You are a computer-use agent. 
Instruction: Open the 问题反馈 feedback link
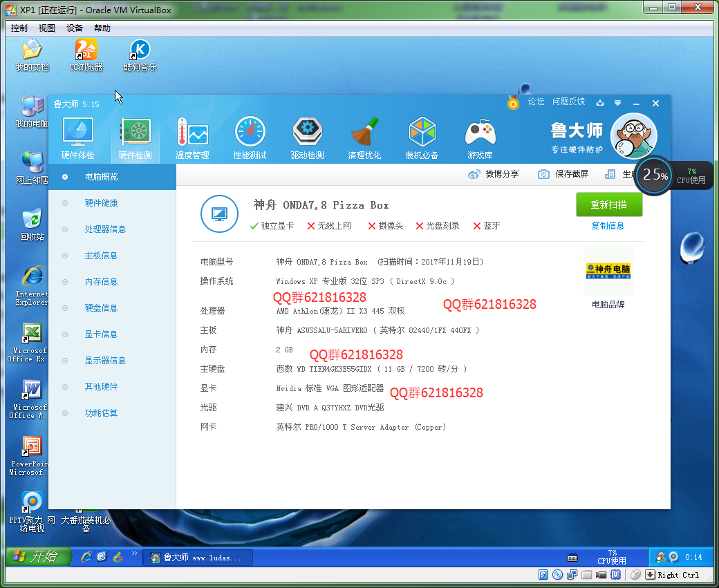568,102
